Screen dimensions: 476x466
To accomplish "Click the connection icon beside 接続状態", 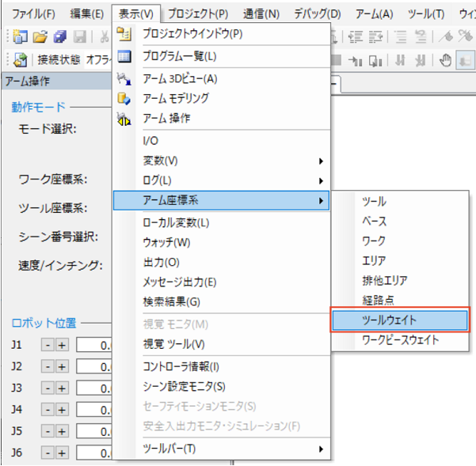I will click(x=20, y=59).
